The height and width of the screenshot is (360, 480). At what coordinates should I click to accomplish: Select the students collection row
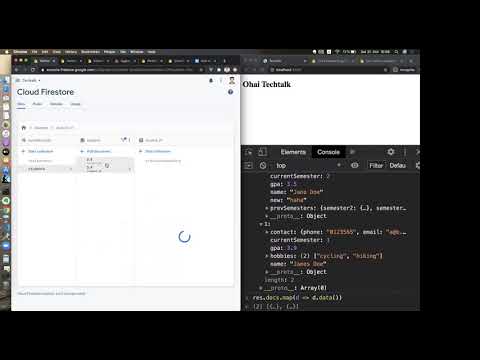pyautogui.click(x=47, y=169)
